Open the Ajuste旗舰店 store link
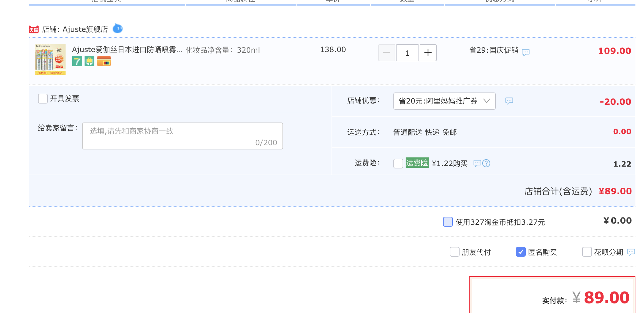The height and width of the screenshot is (313, 644). pos(85,29)
